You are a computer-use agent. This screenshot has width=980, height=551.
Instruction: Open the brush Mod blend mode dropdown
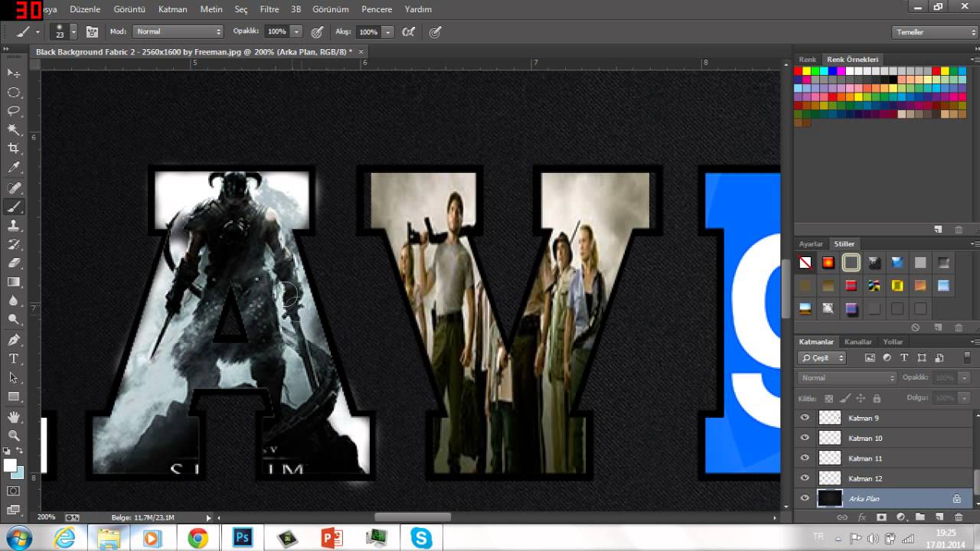178,32
